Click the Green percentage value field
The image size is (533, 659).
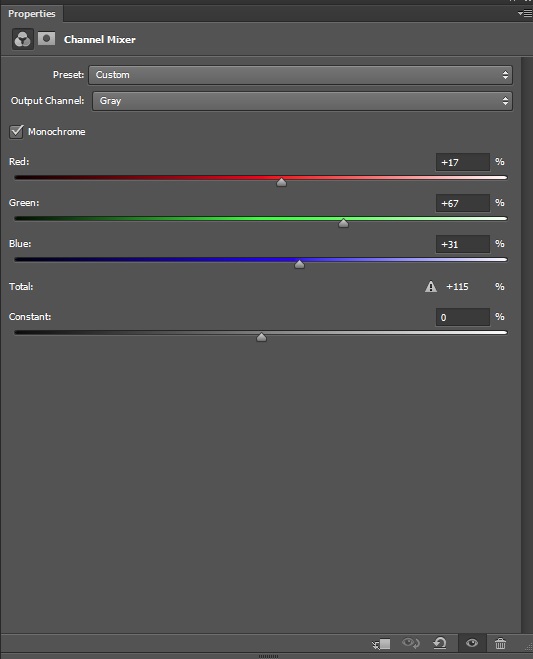pyautogui.click(x=463, y=203)
